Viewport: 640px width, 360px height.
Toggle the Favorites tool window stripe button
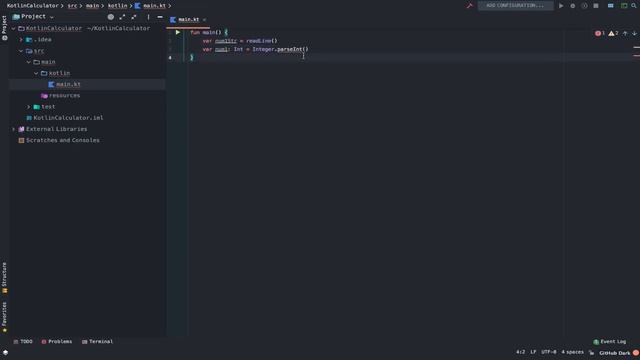click(x=4, y=317)
